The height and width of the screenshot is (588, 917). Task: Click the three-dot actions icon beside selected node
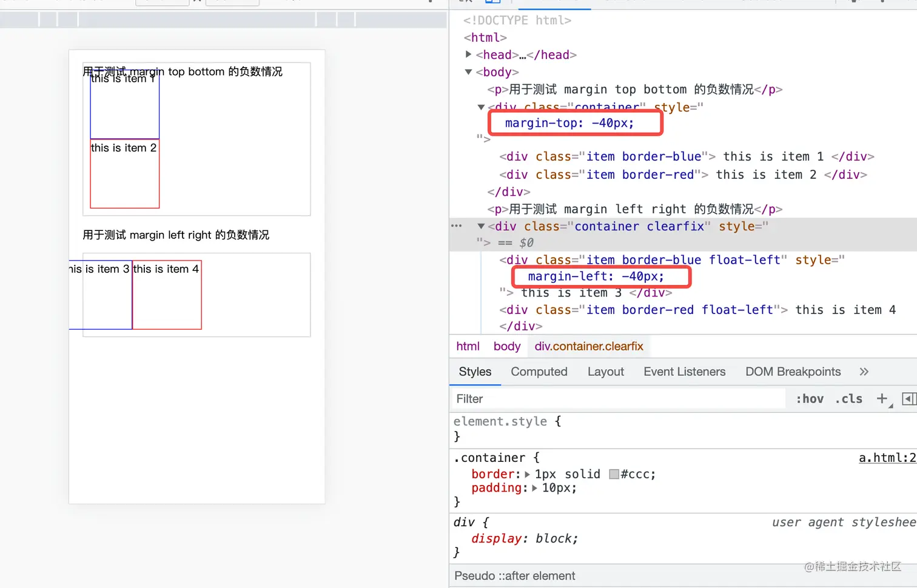point(457,226)
